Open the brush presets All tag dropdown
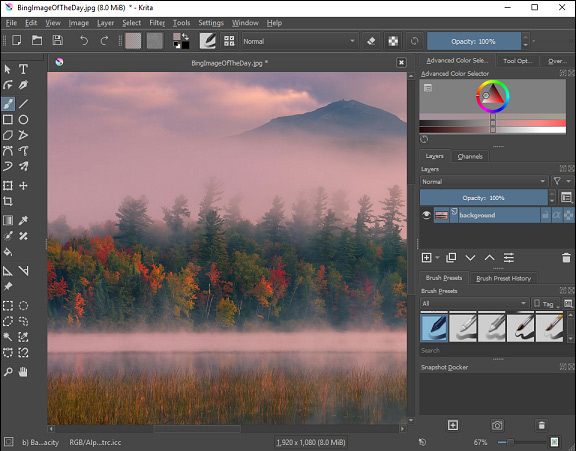Image resolution: width=576 pixels, height=451 pixels. tap(474, 303)
